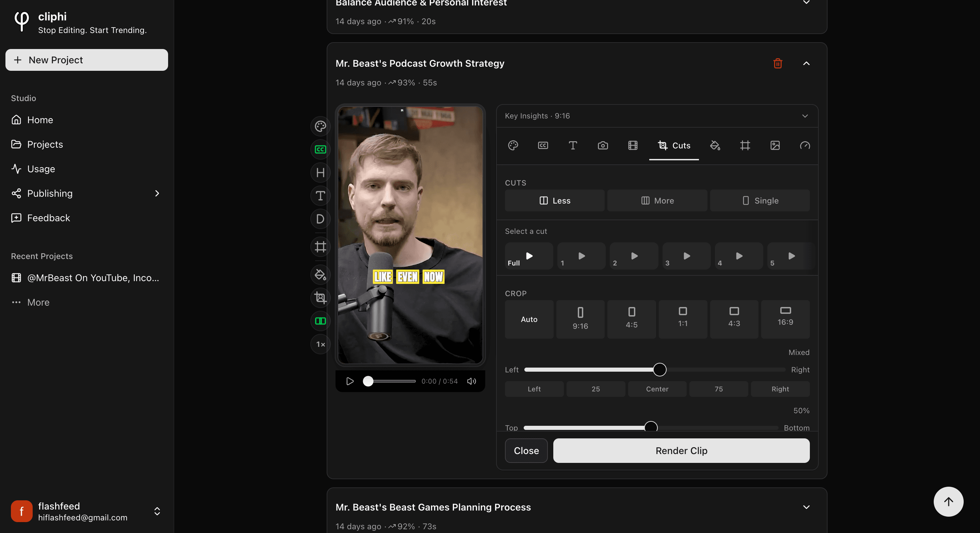Open the image tab in editor panel

tap(775, 145)
